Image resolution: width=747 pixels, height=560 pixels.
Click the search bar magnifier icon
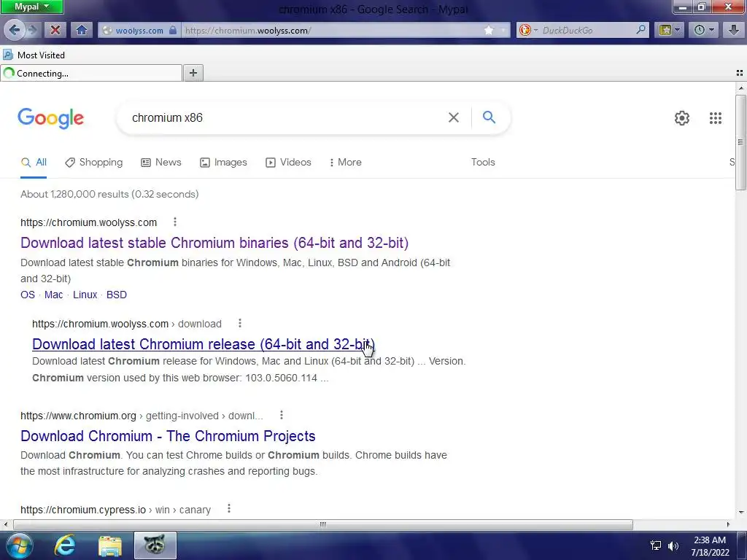point(641,30)
